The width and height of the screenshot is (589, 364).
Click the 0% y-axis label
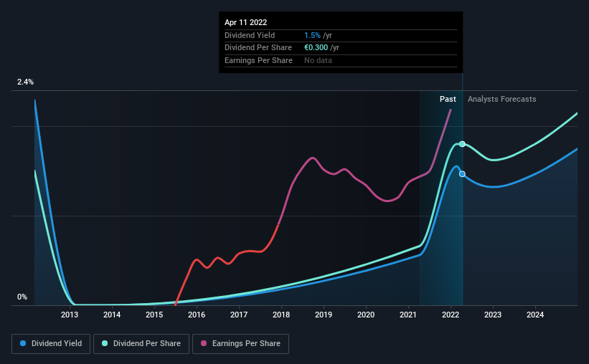pyautogui.click(x=22, y=297)
